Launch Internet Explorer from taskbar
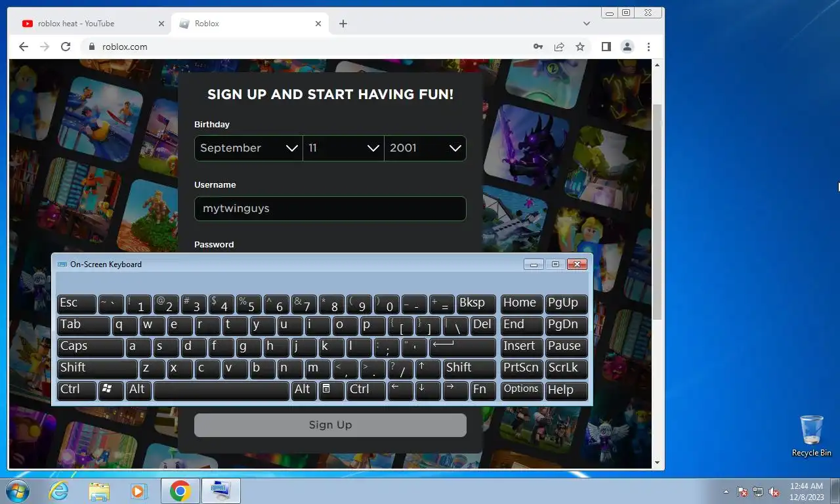Viewport: 840px width, 504px height. click(x=58, y=491)
